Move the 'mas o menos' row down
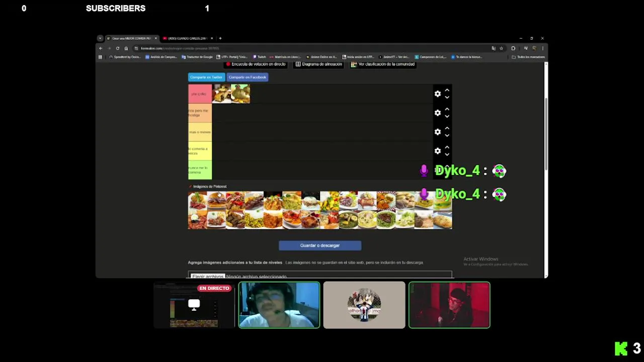 coord(447,135)
